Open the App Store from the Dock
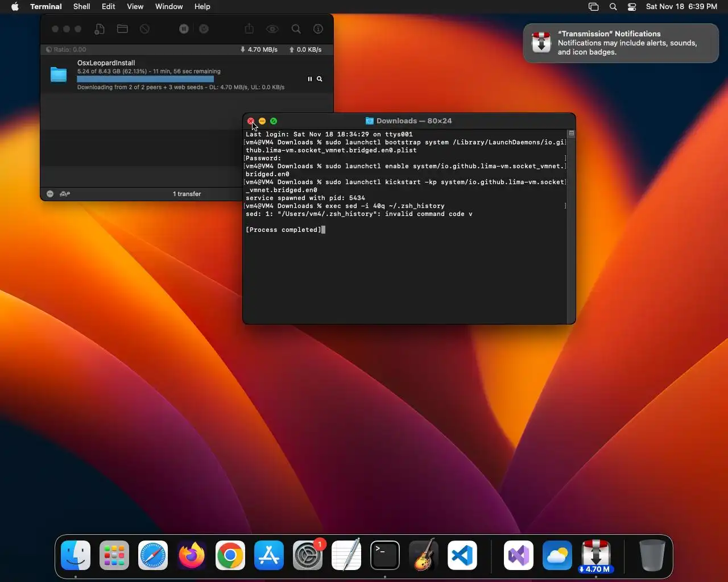 (x=269, y=555)
